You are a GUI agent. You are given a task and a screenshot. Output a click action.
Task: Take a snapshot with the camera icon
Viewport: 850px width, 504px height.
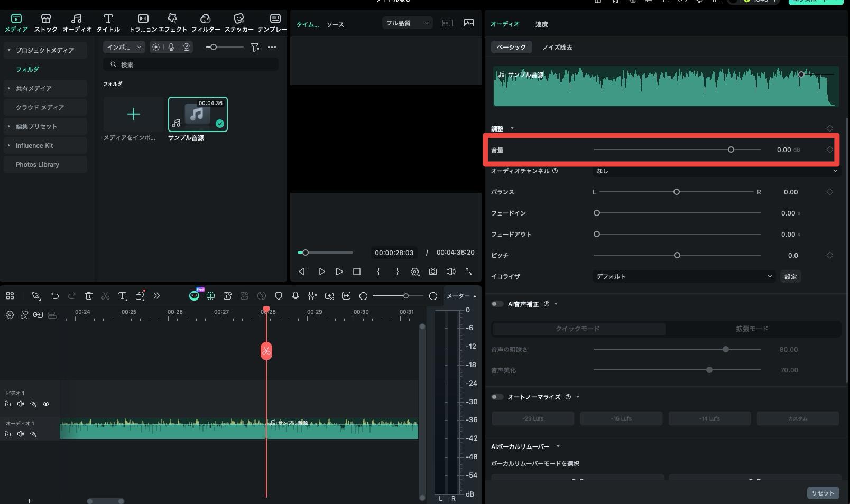click(x=433, y=272)
